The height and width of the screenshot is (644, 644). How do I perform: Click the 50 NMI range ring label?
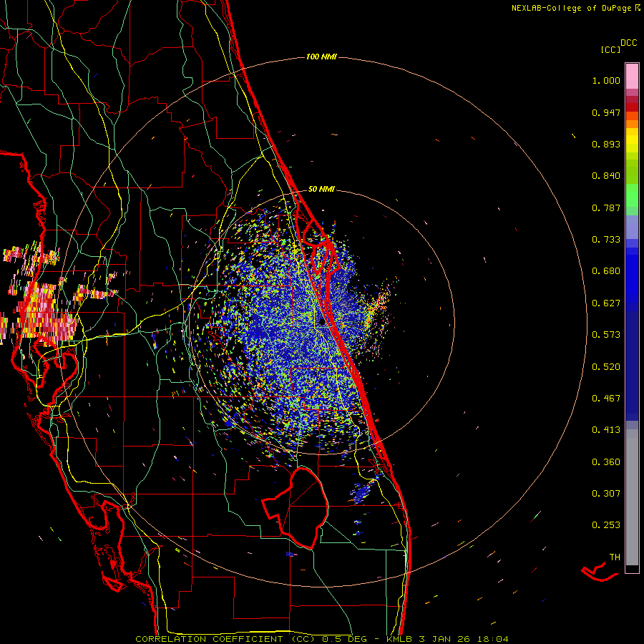321,190
